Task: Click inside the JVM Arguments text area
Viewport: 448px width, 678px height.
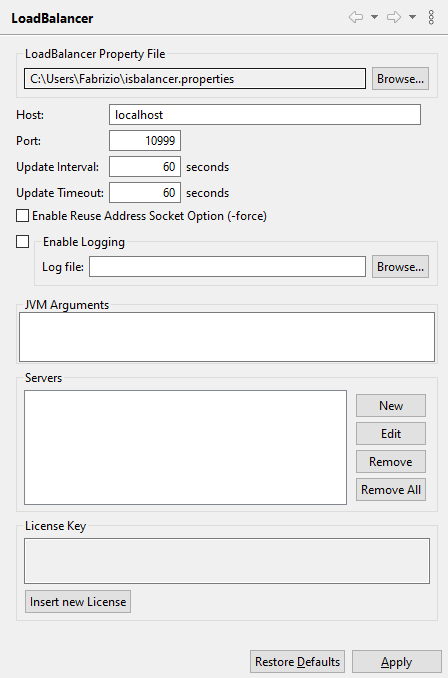Action: coord(227,337)
